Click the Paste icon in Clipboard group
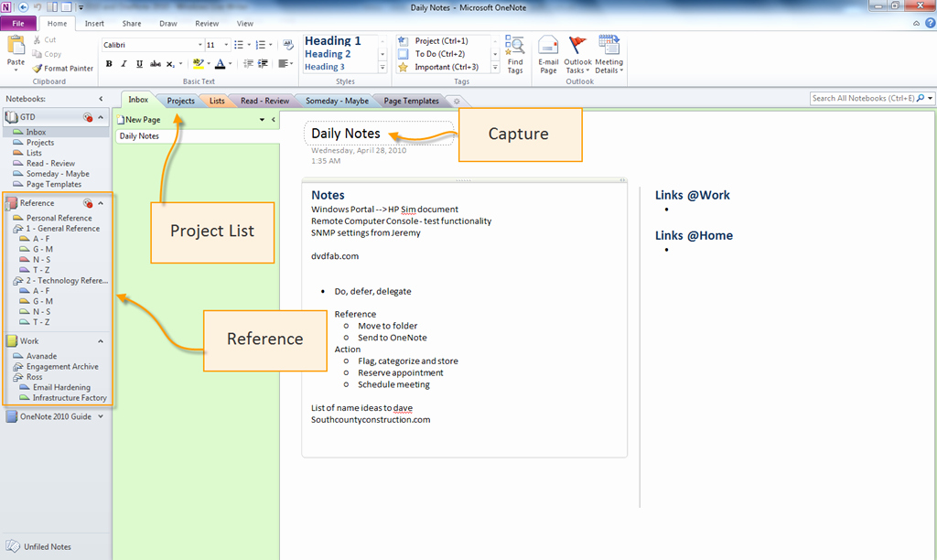Viewport: 937px width, 560px height. (16, 46)
